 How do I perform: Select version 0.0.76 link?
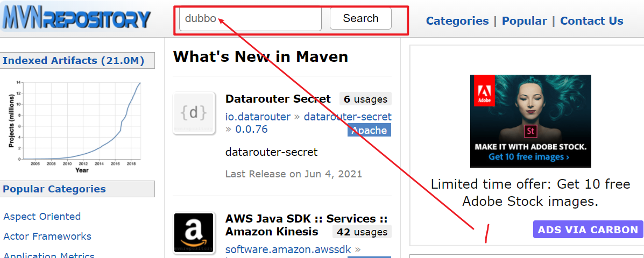(251, 129)
